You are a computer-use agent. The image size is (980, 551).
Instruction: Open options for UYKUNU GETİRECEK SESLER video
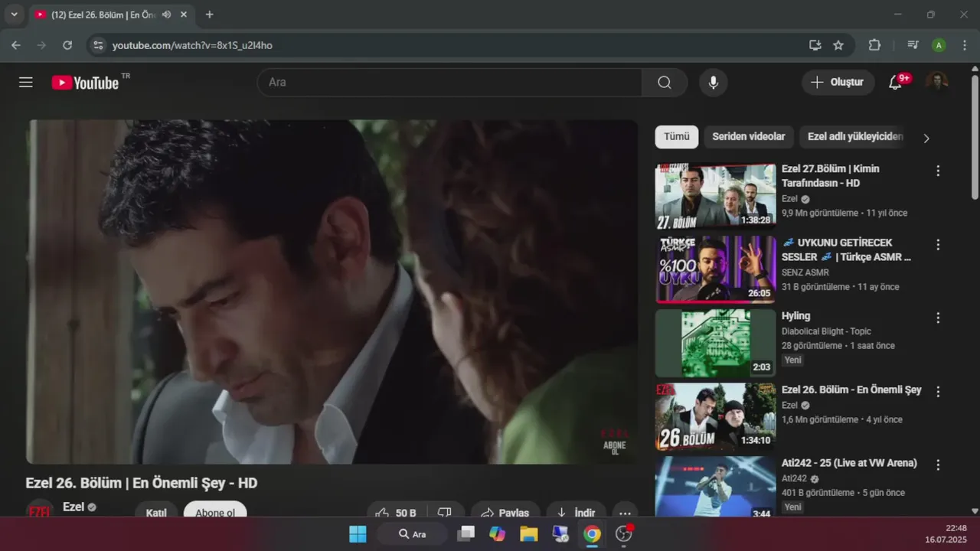tap(938, 245)
